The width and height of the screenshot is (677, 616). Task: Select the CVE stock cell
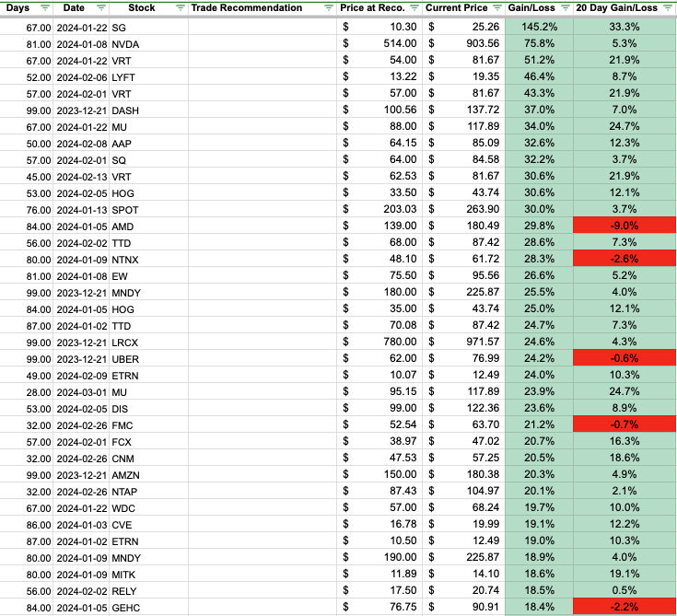(149, 525)
